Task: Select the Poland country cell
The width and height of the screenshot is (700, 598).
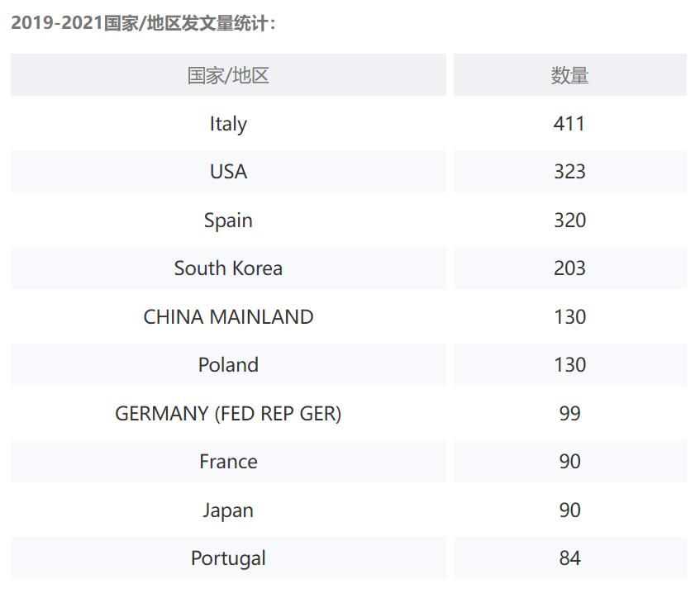Action: pyautogui.click(x=228, y=365)
